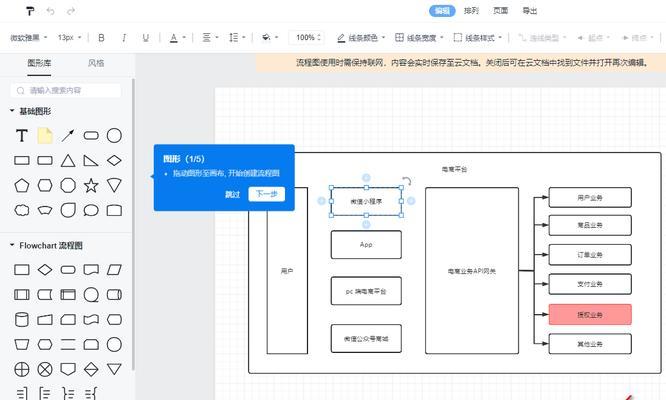
Task: Open the 线条颜色 line color picker
Action: pos(361,38)
